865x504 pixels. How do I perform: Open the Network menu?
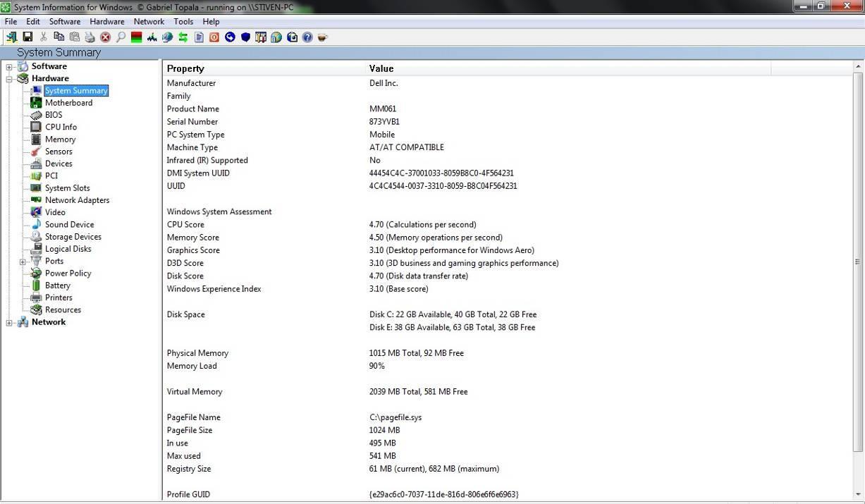click(x=149, y=21)
